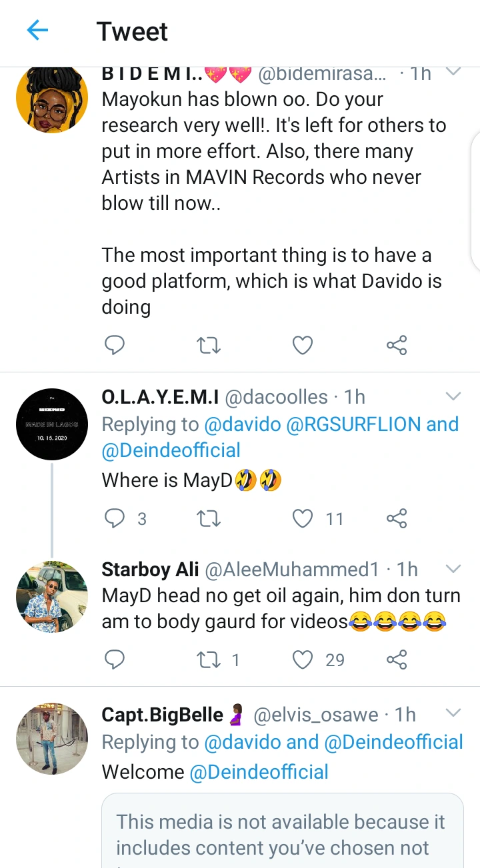Expand options chevron on O.L.A.Y.E.M.I's tweet
480x868 pixels.
click(453, 396)
